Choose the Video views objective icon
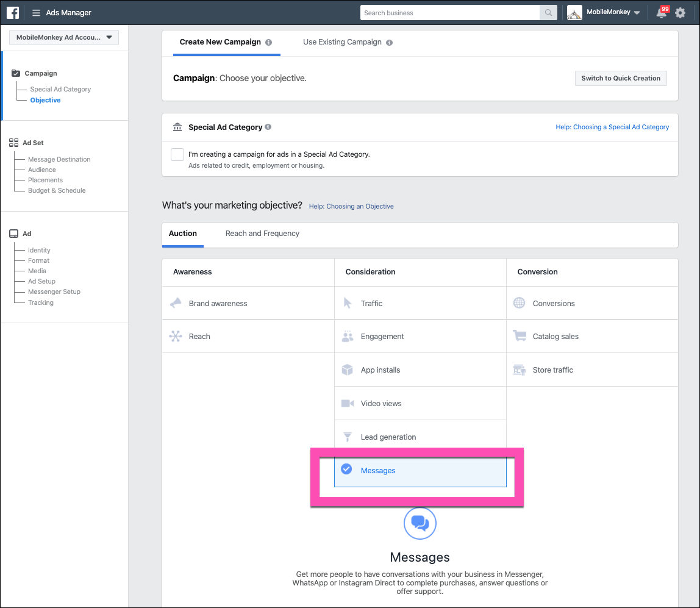This screenshot has height=608, width=700. click(348, 403)
